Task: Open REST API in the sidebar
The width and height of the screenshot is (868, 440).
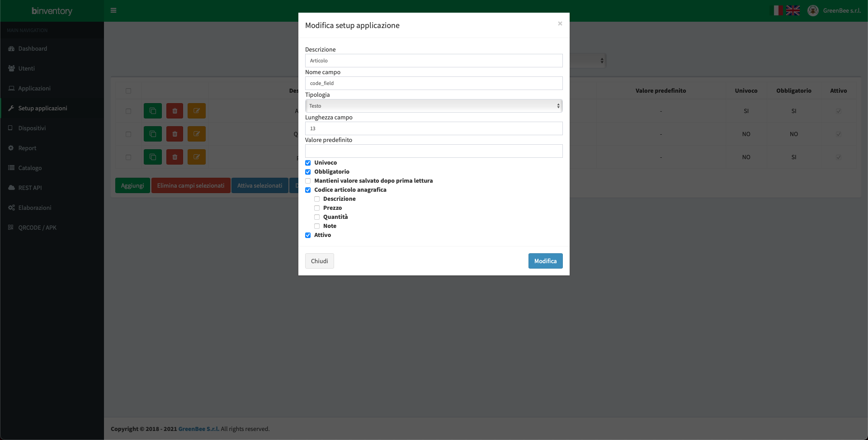Action: (52, 188)
